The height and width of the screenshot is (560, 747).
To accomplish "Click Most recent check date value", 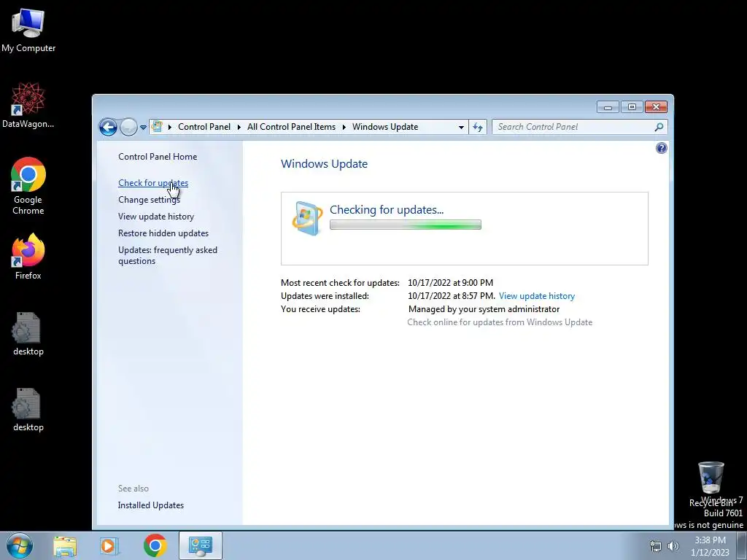I will [x=450, y=283].
